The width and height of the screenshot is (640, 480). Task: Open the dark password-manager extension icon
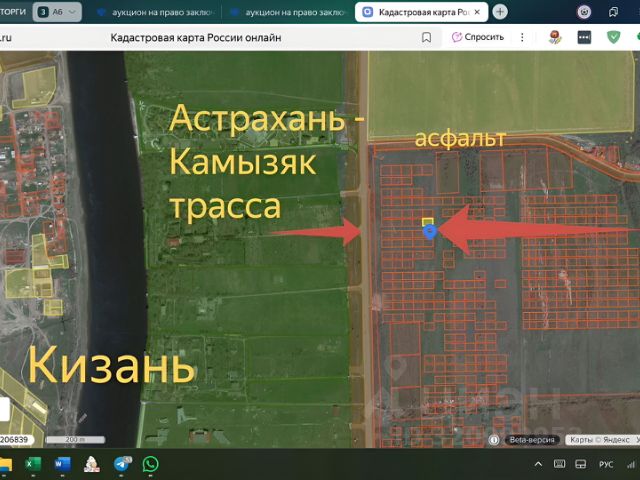tap(584, 37)
